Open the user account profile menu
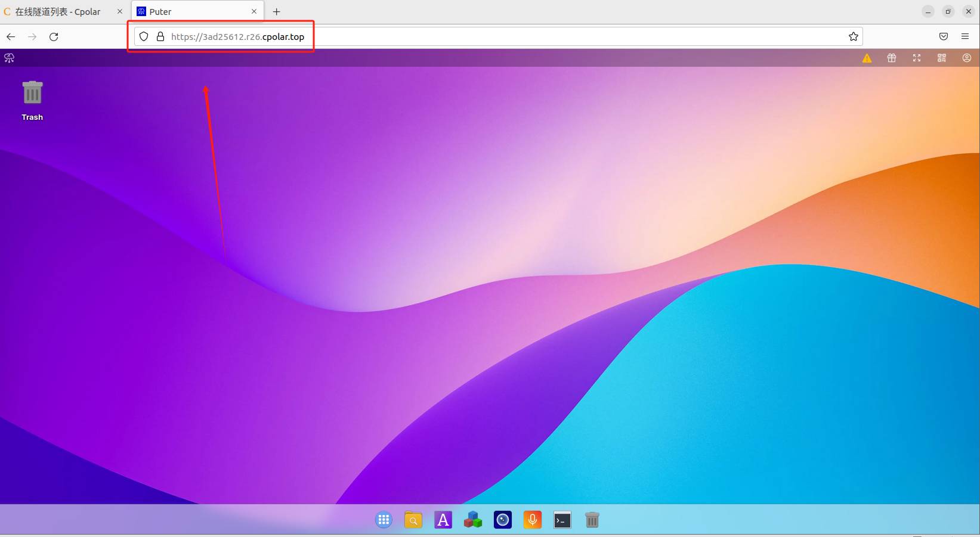 967,58
